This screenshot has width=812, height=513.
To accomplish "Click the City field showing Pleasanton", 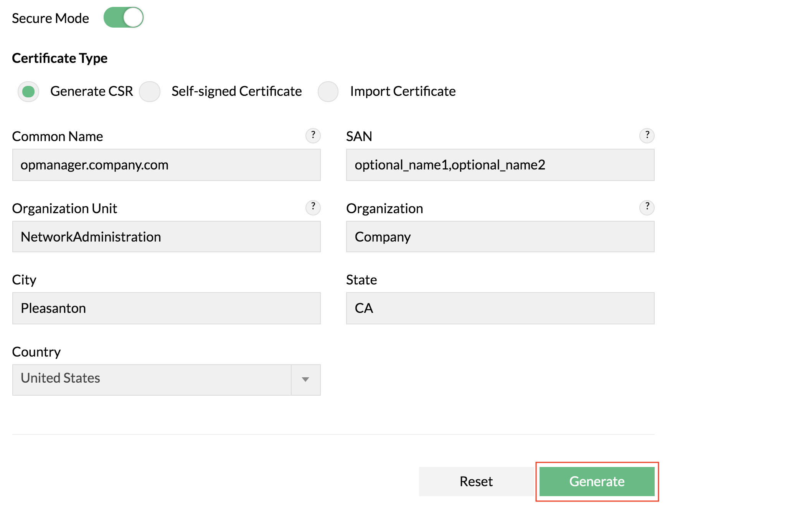I will click(x=166, y=308).
